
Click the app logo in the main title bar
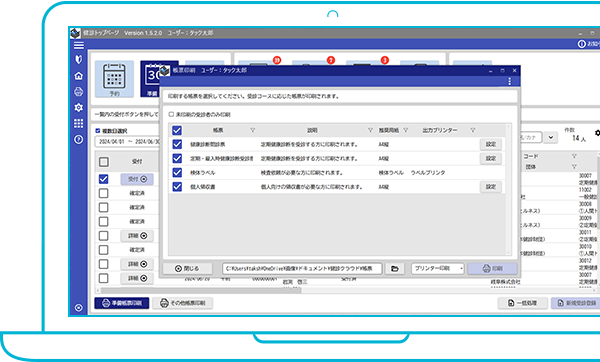coord(75,33)
